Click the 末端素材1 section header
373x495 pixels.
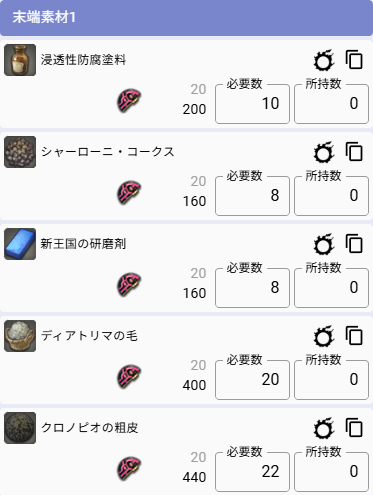pos(186,17)
